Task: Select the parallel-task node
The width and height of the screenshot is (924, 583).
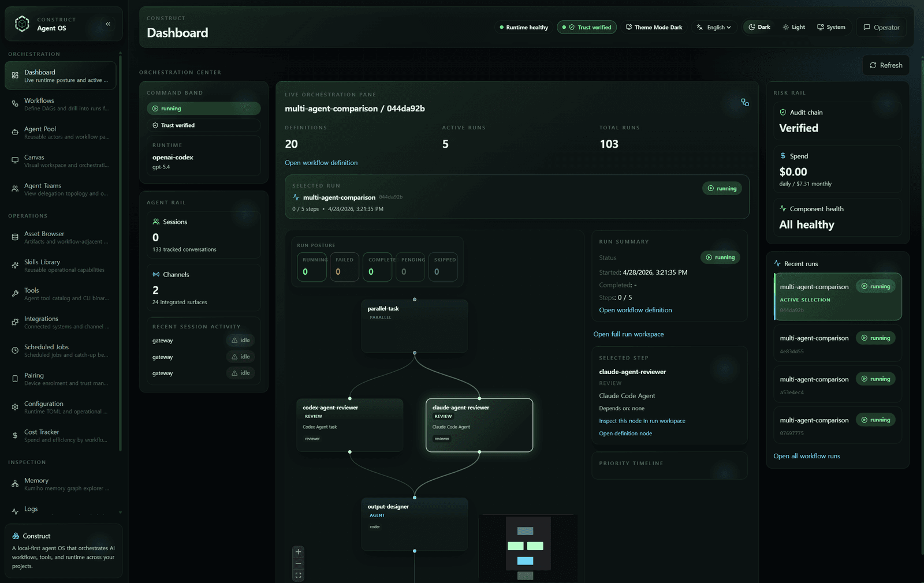Action: (415, 326)
